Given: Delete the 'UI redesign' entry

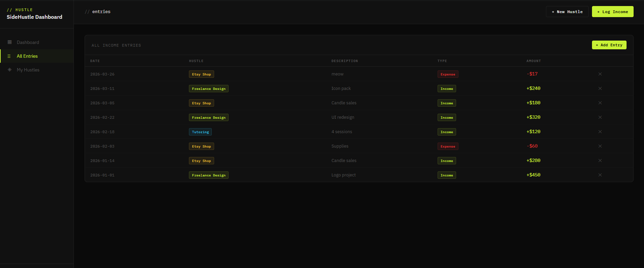Looking at the screenshot, I should tap(600, 117).
